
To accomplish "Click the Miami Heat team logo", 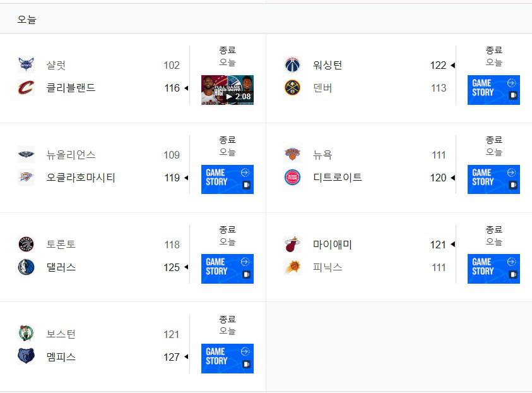I will click(x=292, y=245).
